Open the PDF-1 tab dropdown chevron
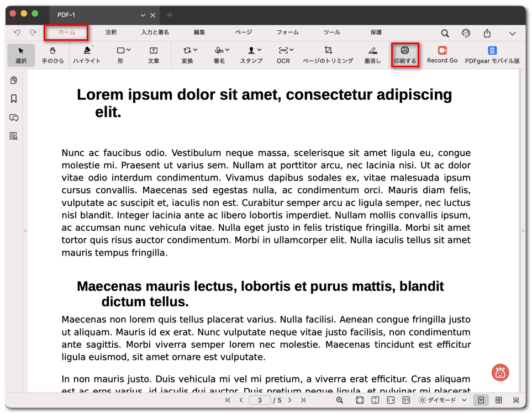This screenshot has height=414, width=532. pos(143,15)
